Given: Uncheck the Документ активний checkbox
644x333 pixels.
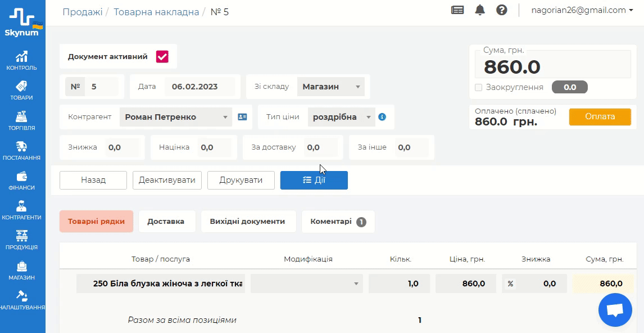Looking at the screenshot, I should pos(162,57).
